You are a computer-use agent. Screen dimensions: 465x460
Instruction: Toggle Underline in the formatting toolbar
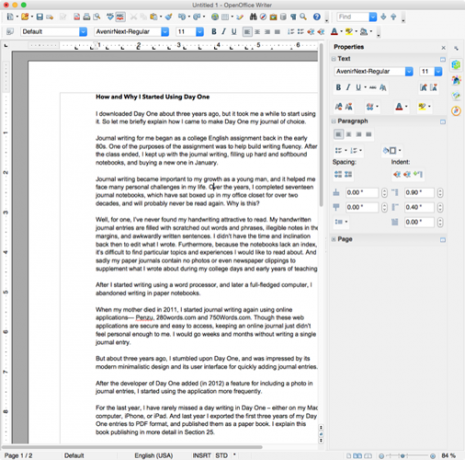[x=234, y=32]
